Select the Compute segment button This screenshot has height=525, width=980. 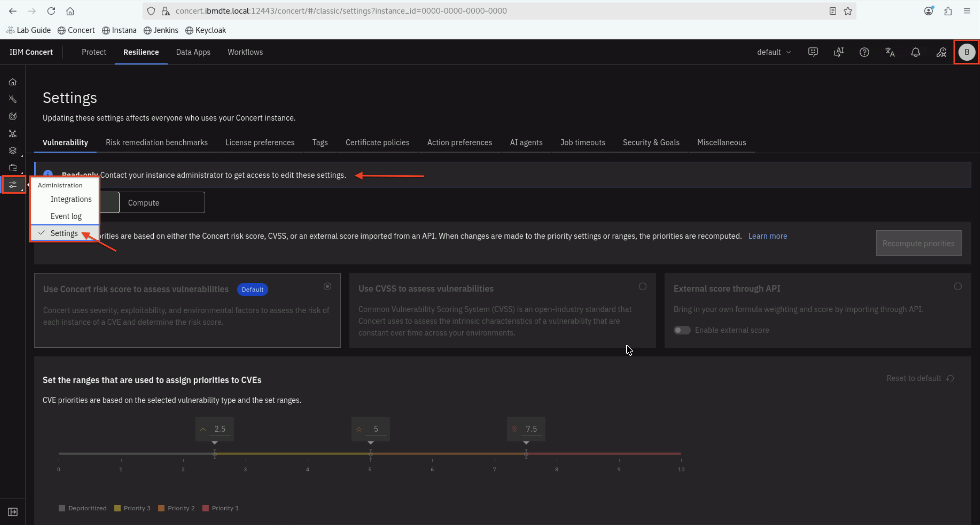(162, 203)
